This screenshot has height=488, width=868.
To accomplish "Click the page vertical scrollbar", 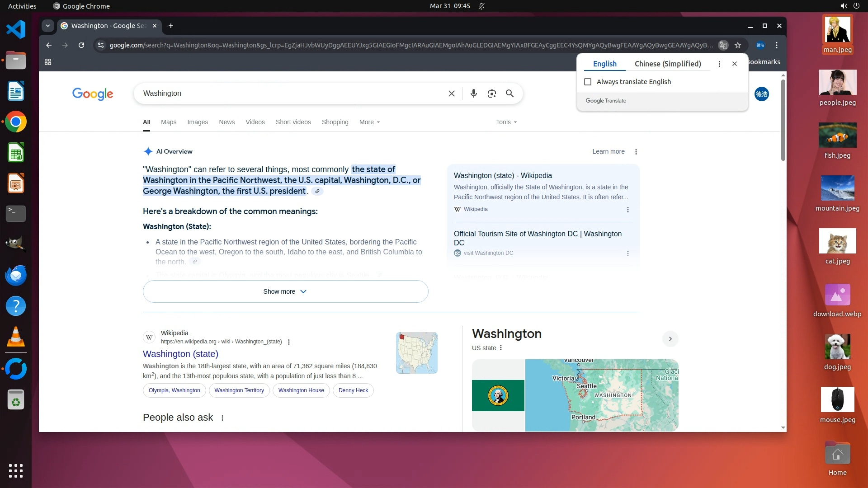I will [783, 120].
